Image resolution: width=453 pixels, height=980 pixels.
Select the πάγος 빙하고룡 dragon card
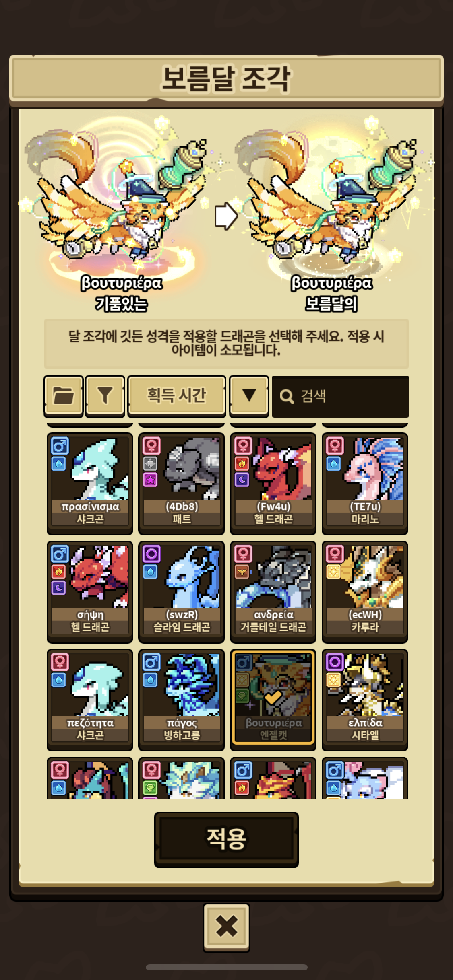coord(181,700)
